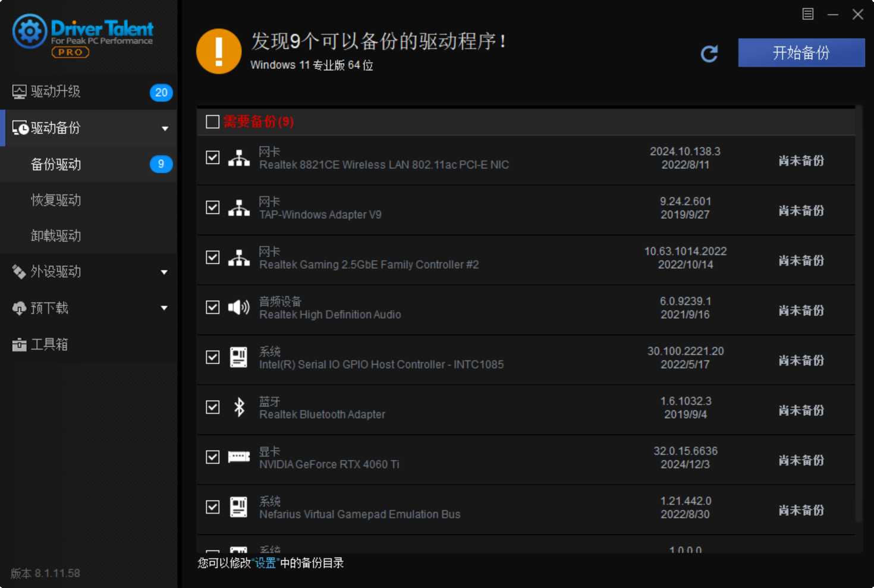874x588 pixels.
Task: Click the 驱动升级 monitor icon
Action: pyautogui.click(x=19, y=92)
